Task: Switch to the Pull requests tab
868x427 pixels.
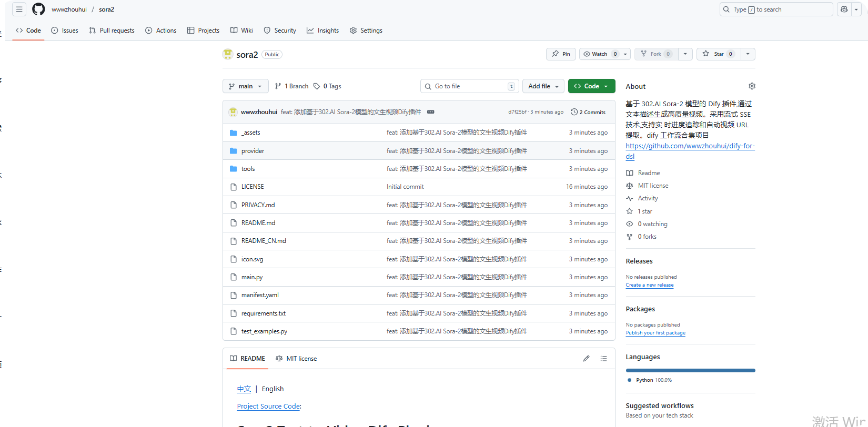Action: click(x=112, y=30)
